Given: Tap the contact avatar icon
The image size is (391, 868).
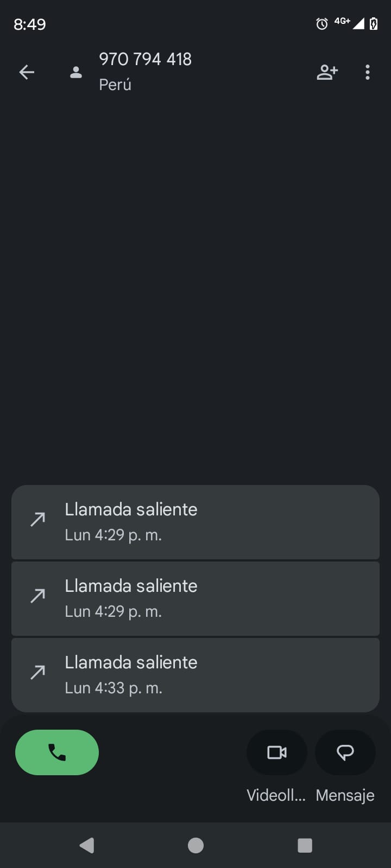Looking at the screenshot, I should click(76, 72).
